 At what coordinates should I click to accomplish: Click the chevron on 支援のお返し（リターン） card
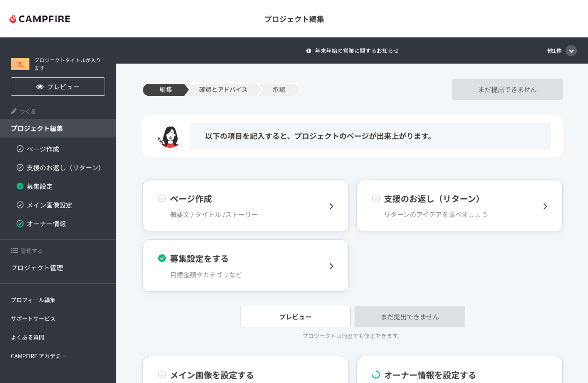click(x=545, y=206)
